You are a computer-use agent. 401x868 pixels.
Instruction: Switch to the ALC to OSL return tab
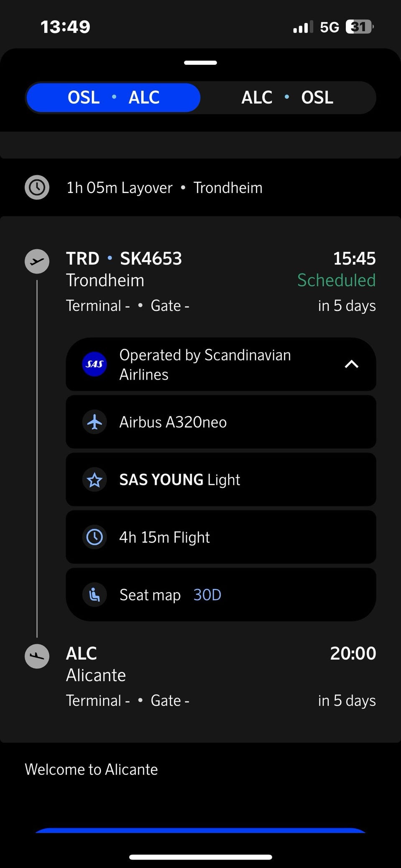(x=287, y=98)
